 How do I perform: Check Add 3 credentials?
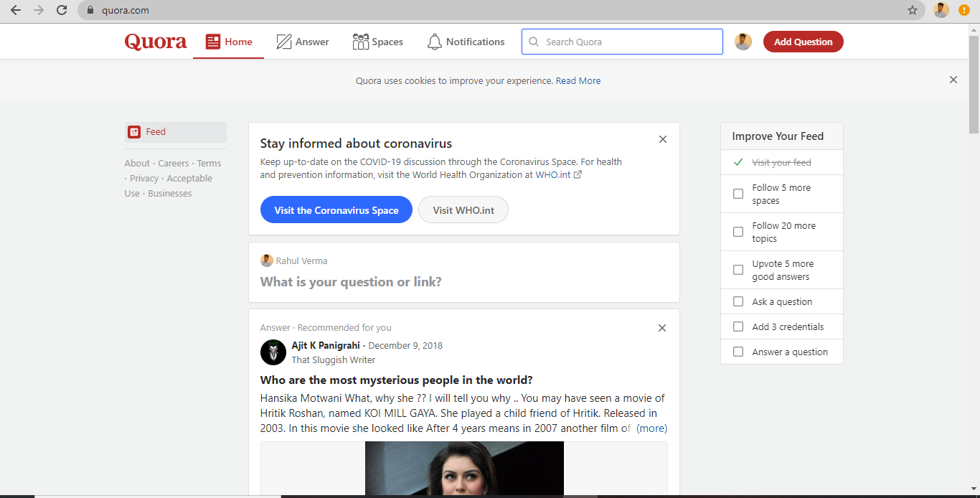point(738,326)
